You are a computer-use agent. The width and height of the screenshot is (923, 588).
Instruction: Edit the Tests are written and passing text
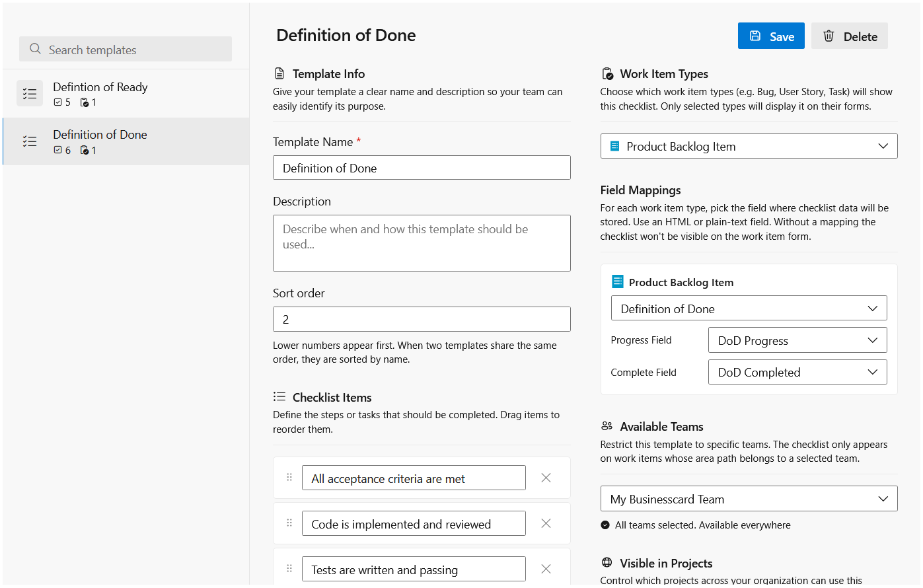(414, 570)
